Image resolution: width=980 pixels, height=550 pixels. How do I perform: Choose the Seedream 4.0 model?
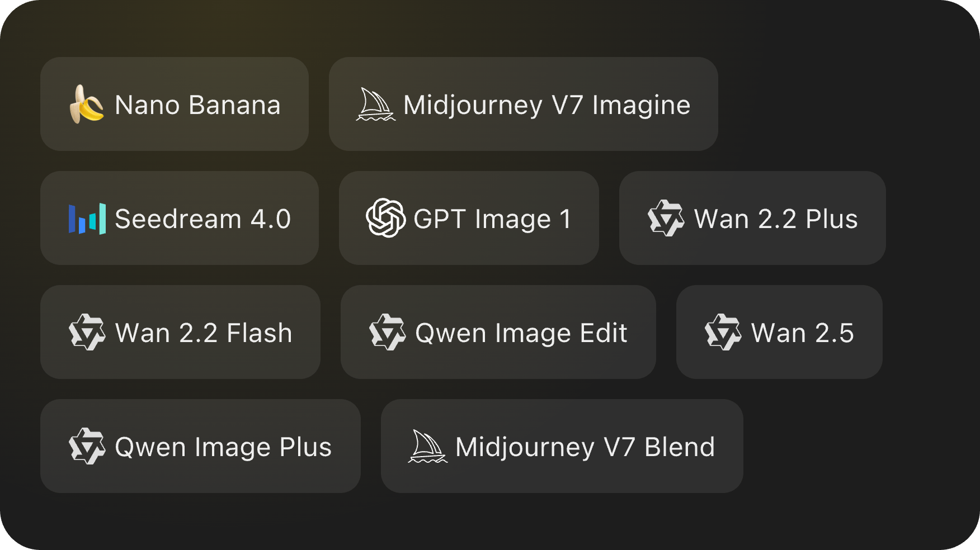click(180, 219)
